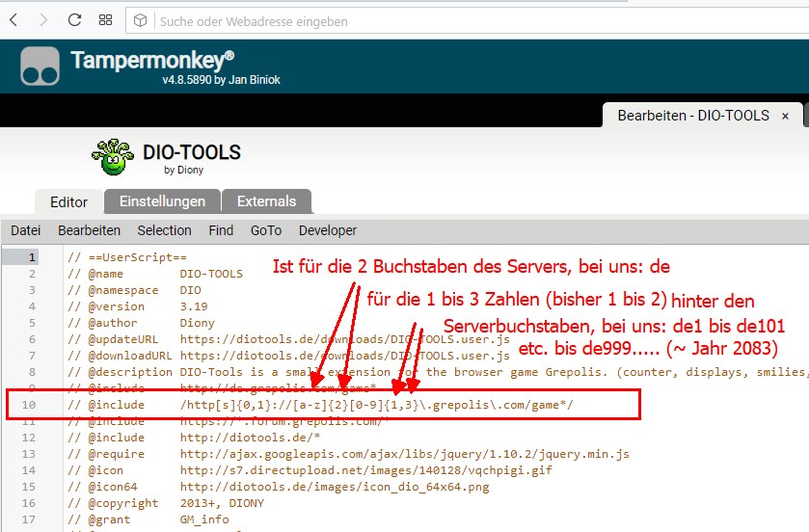Click the '@include http://diotools.de/*' line

194,438
